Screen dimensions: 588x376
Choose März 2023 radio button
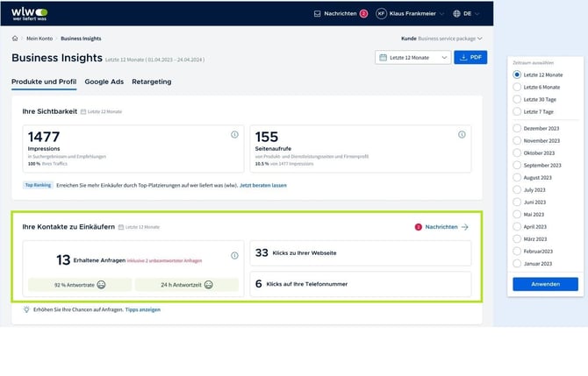coord(517,239)
